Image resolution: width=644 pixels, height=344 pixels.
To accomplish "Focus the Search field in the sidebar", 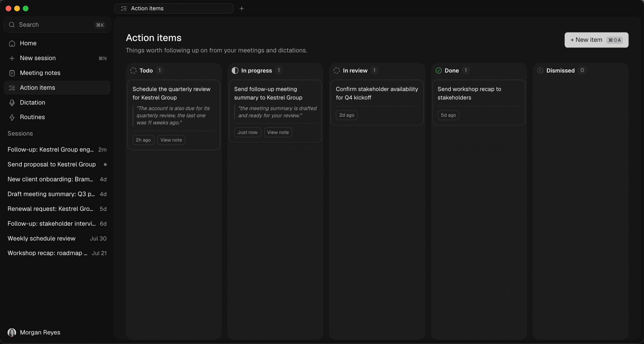I will 57,25.
